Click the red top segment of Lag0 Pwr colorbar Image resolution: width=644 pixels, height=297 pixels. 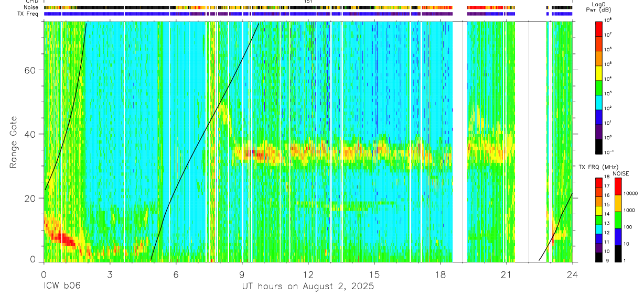[x=599, y=28]
